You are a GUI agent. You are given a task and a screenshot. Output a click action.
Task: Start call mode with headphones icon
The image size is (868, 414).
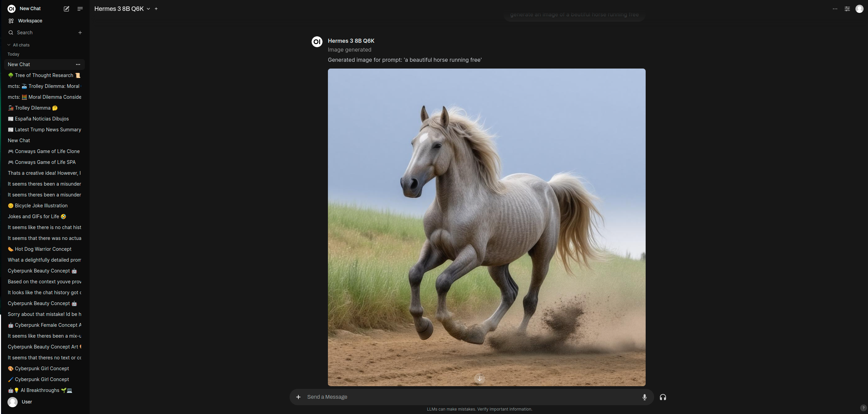pyautogui.click(x=663, y=397)
